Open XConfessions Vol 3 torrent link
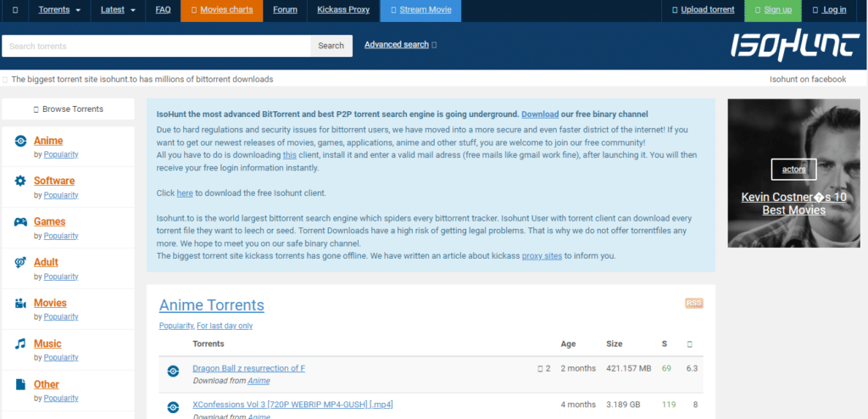Viewport: 868px width, 419px height. pos(292,405)
